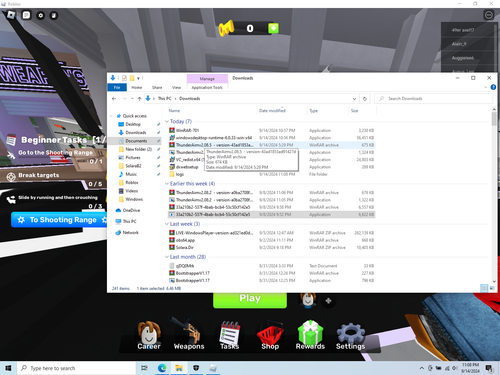Select Desktop in Quick access
500x375 pixels.
click(133, 124)
